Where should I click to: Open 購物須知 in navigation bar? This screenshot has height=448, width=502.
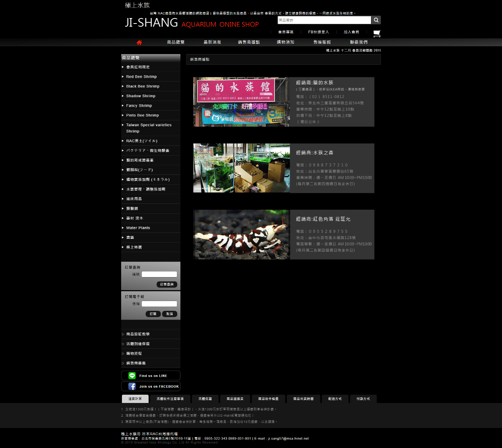tap(286, 42)
